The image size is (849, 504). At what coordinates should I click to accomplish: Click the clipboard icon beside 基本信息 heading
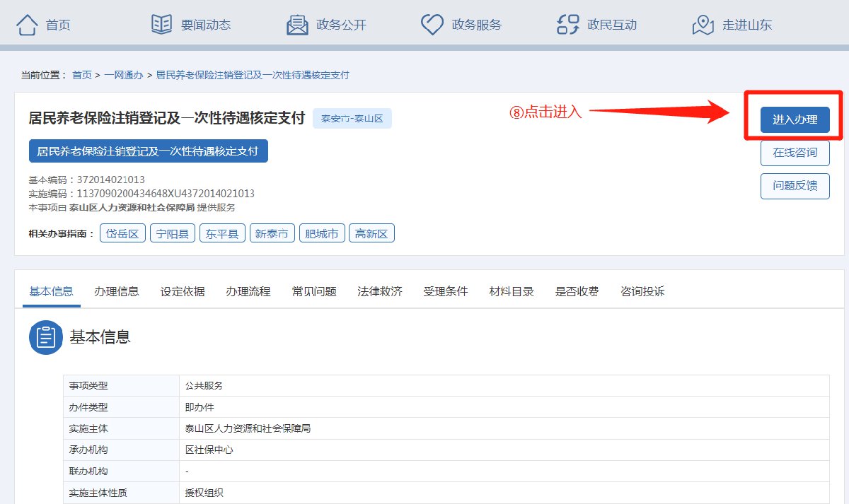pos(46,337)
